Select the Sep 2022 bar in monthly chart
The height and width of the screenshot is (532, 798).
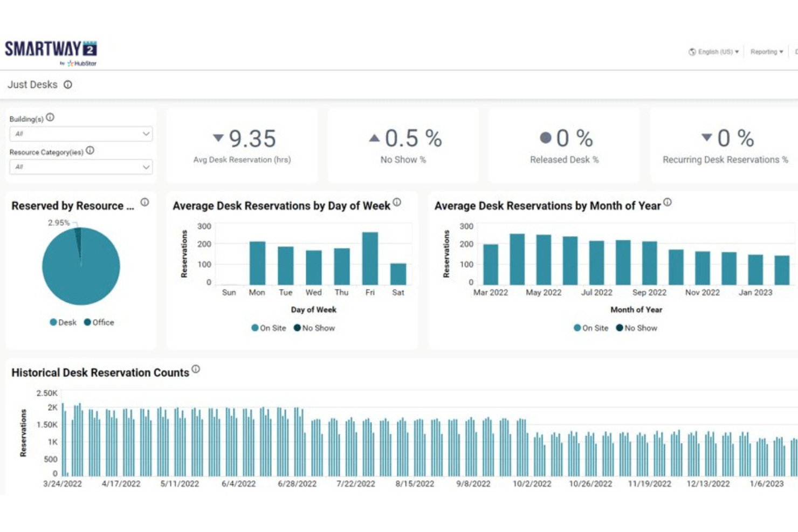click(x=650, y=263)
